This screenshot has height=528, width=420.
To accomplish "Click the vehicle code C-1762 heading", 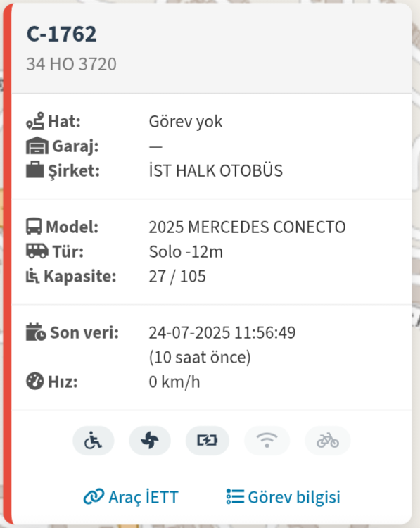I will [62, 34].
